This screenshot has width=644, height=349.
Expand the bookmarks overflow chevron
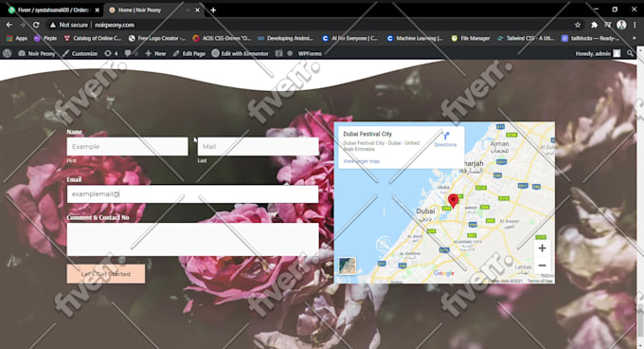tap(635, 38)
